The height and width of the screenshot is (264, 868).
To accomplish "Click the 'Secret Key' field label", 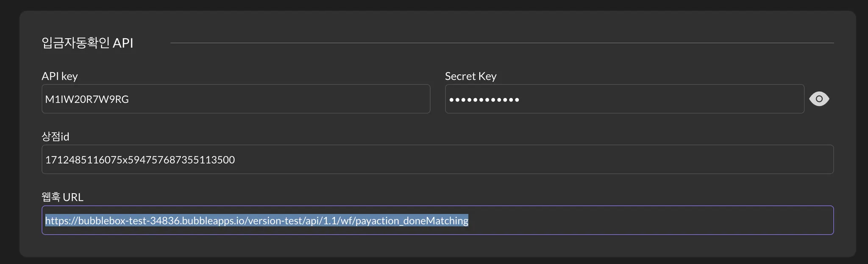I will [470, 76].
